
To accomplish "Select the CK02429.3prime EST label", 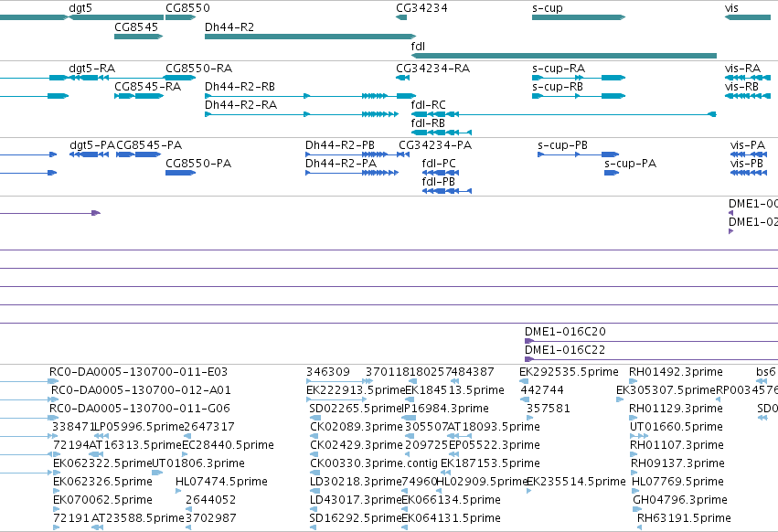I will click(357, 445).
